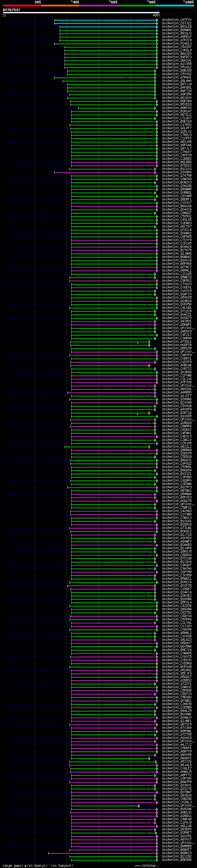Click the purple alignment bar for B6BRZ3
The height and width of the screenshot is (868, 197).
tap(103, 853)
